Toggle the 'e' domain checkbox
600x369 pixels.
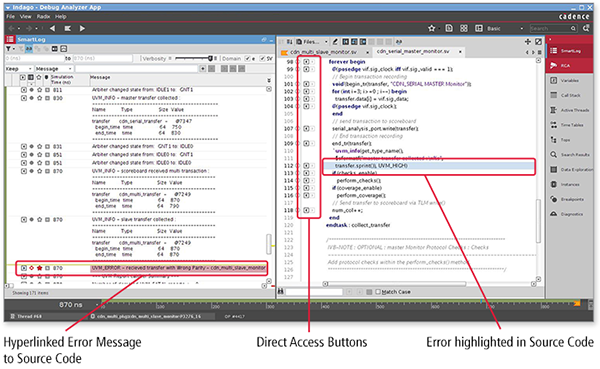tap(248, 59)
